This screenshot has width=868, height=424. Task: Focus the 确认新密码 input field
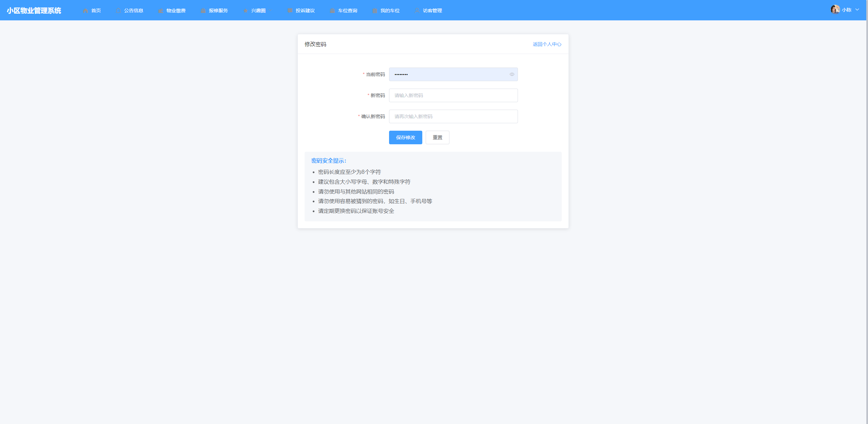[453, 116]
